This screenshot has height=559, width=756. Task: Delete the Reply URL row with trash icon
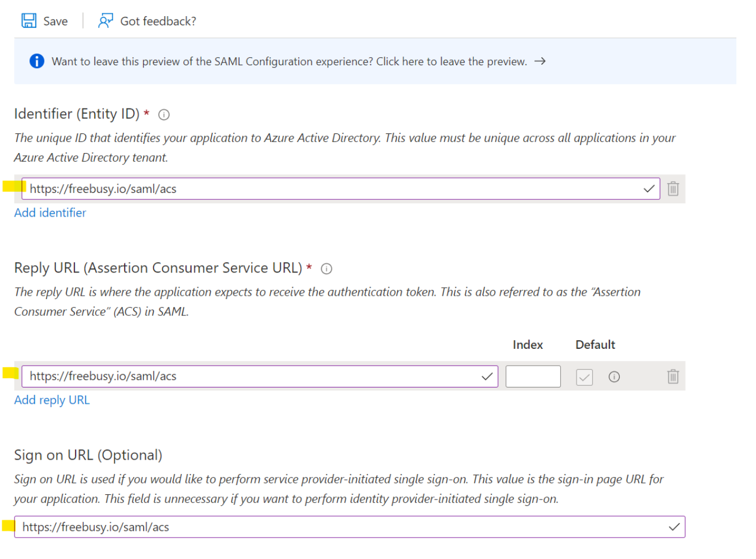click(x=673, y=377)
